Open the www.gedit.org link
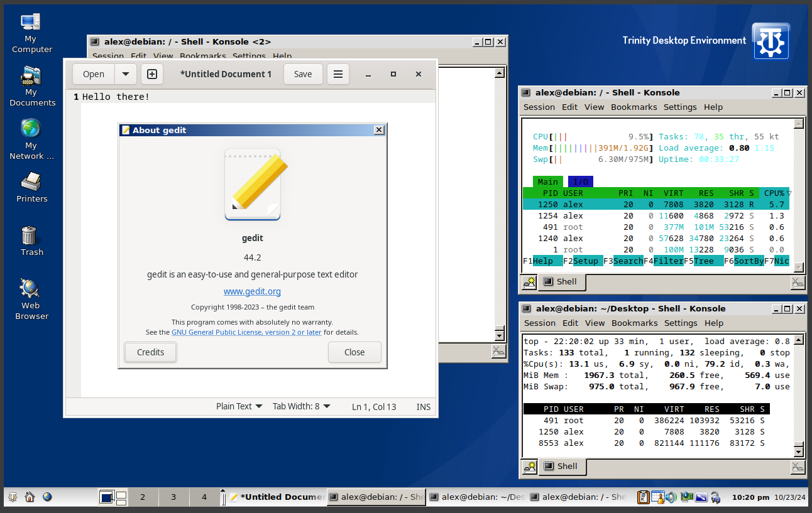 pos(252,291)
